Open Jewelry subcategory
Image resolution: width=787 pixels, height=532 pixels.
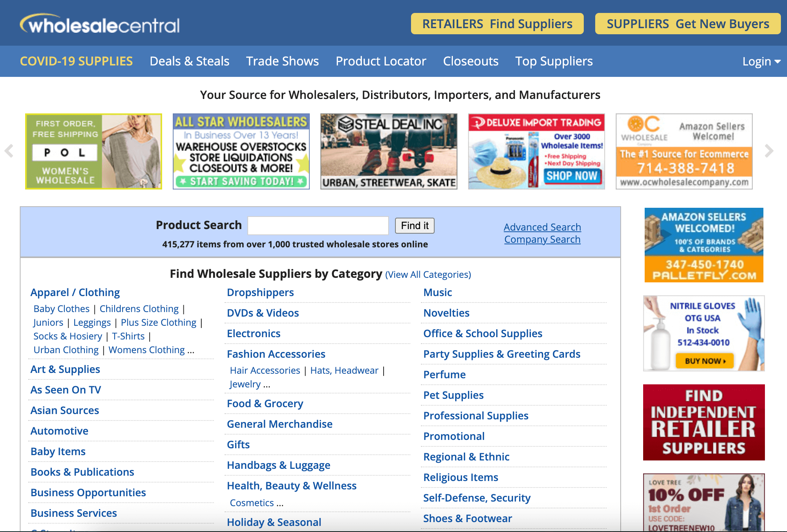coord(245,384)
